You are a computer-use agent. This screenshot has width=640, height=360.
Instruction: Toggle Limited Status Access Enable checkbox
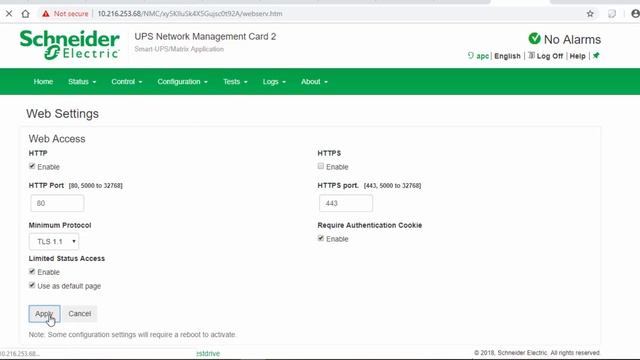tap(32, 271)
